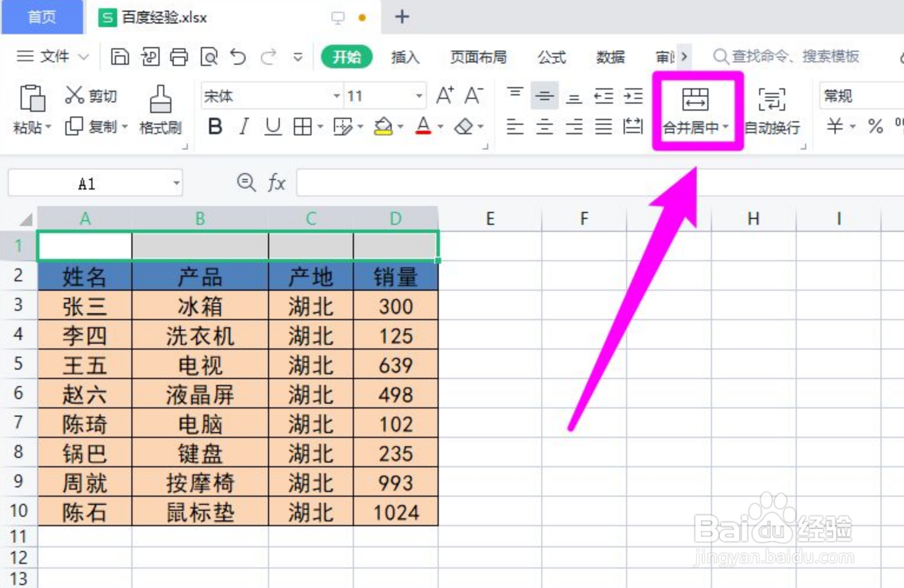Viewport: 904px width, 588px height.
Task: Click the Undo icon
Action: pyautogui.click(x=238, y=57)
